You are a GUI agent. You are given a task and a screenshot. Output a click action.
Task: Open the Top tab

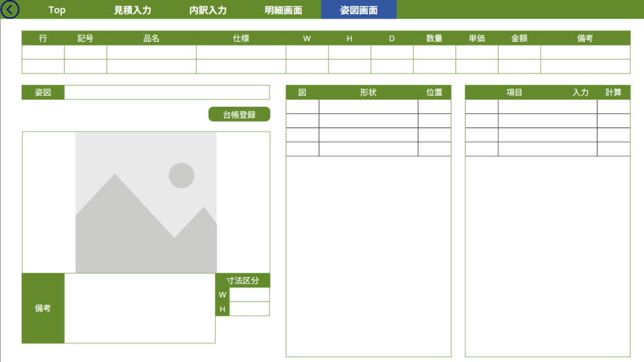pyautogui.click(x=57, y=10)
